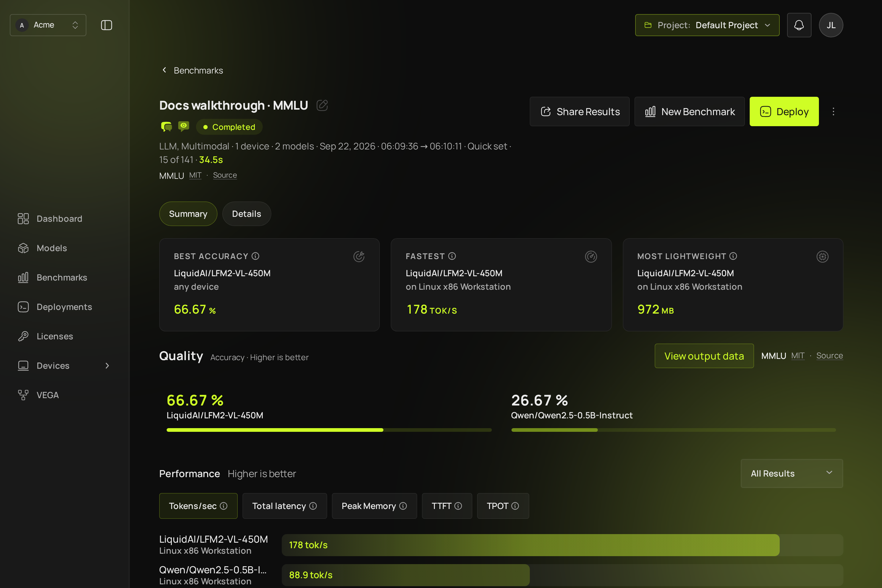The width and height of the screenshot is (882, 588).
Task: Open the notifications bell
Action: tap(799, 25)
